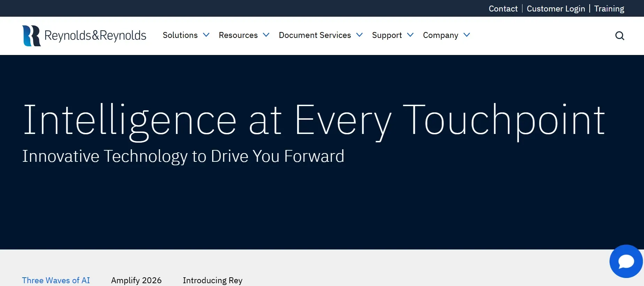The width and height of the screenshot is (644, 286).
Task: Open the chat bubble widget
Action: [626, 261]
